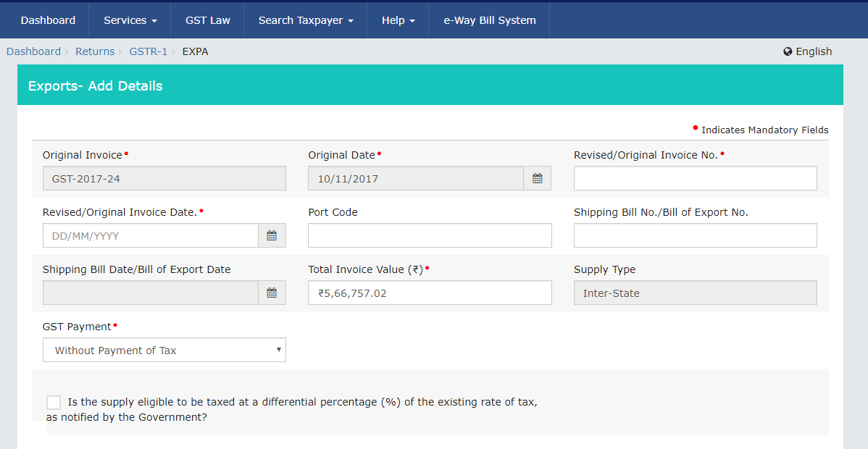The image size is (868, 449).
Task: Expand the GST Payment dropdown
Action: click(164, 350)
